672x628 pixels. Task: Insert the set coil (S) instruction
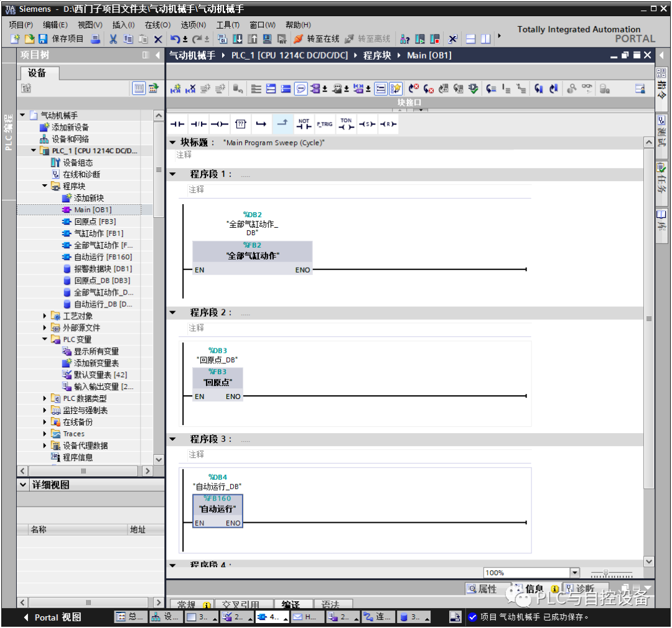(x=367, y=124)
